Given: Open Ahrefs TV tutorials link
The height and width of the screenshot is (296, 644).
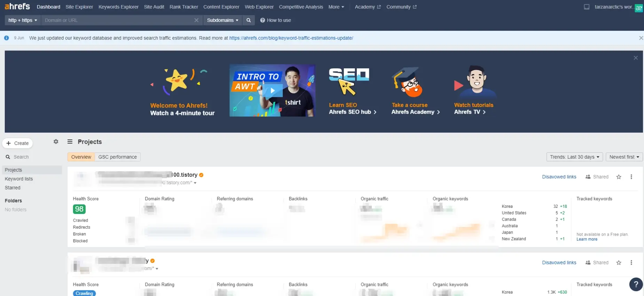Looking at the screenshot, I should 470,112.
